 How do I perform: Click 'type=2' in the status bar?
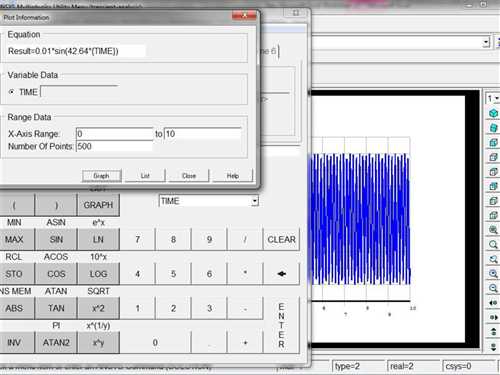tap(347, 366)
